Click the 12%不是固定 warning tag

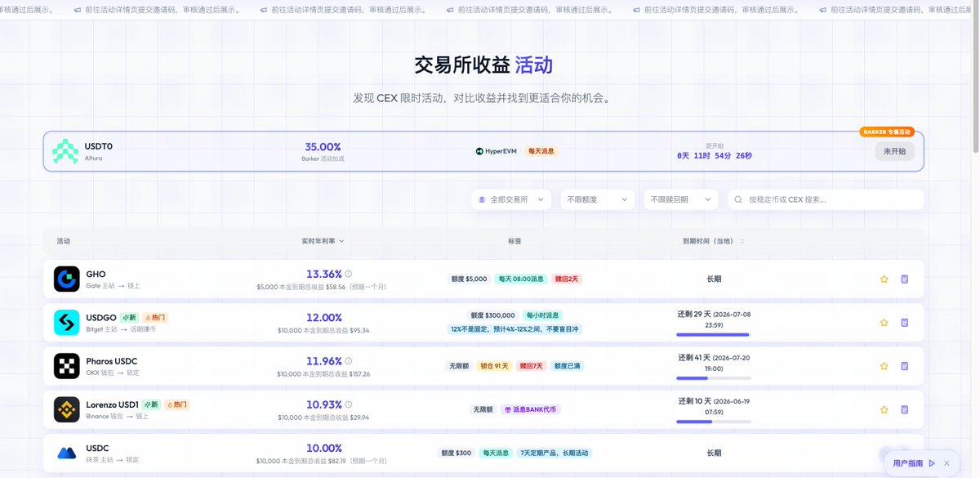pyautogui.click(x=514, y=329)
